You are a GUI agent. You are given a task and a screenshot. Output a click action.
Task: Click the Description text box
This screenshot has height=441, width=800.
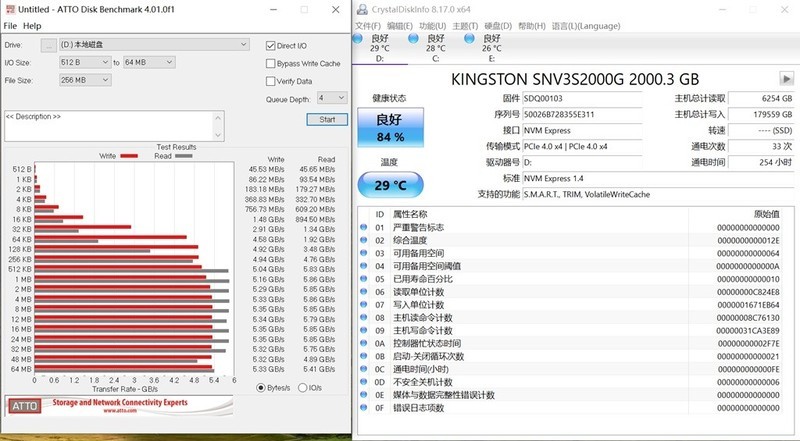(109, 126)
